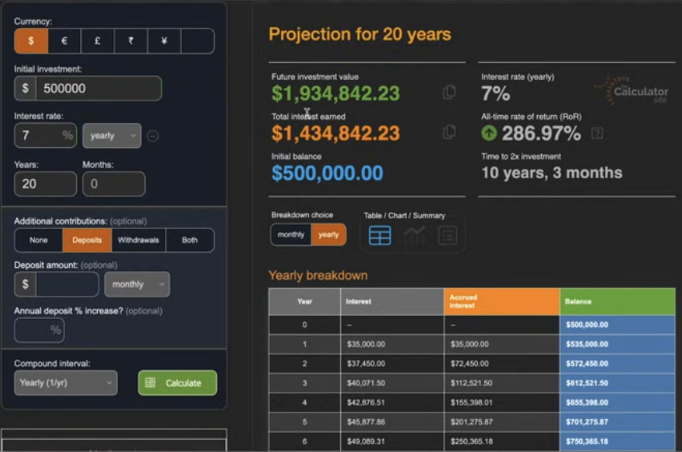Click the Projection for 20 years heading
Image resolution: width=682 pixels, height=452 pixels.
pyautogui.click(x=360, y=34)
